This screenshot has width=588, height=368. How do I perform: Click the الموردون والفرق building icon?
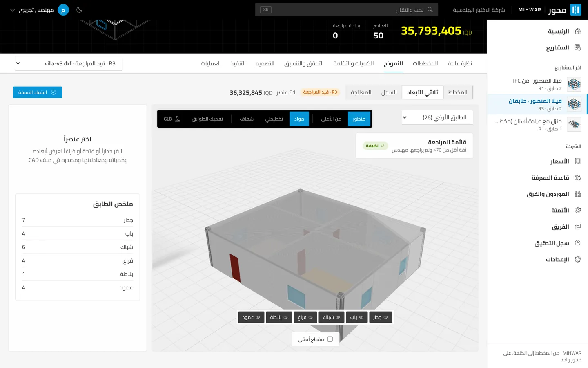577,194
